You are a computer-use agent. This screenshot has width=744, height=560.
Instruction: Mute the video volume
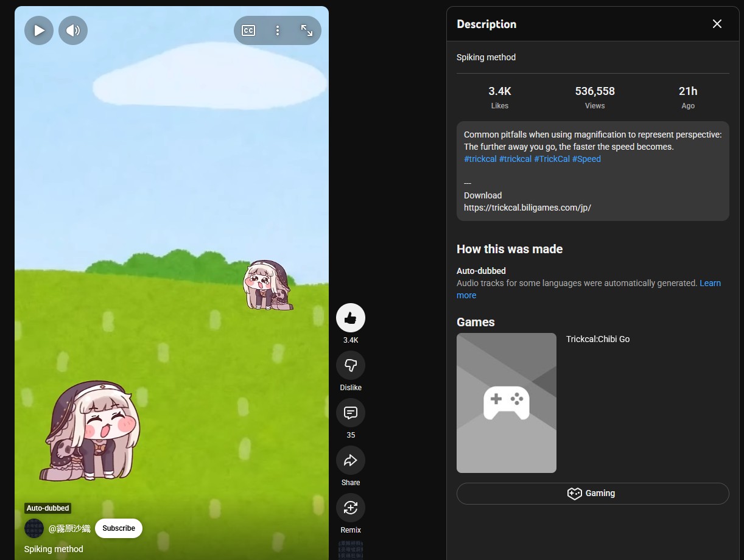tap(73, 30)
